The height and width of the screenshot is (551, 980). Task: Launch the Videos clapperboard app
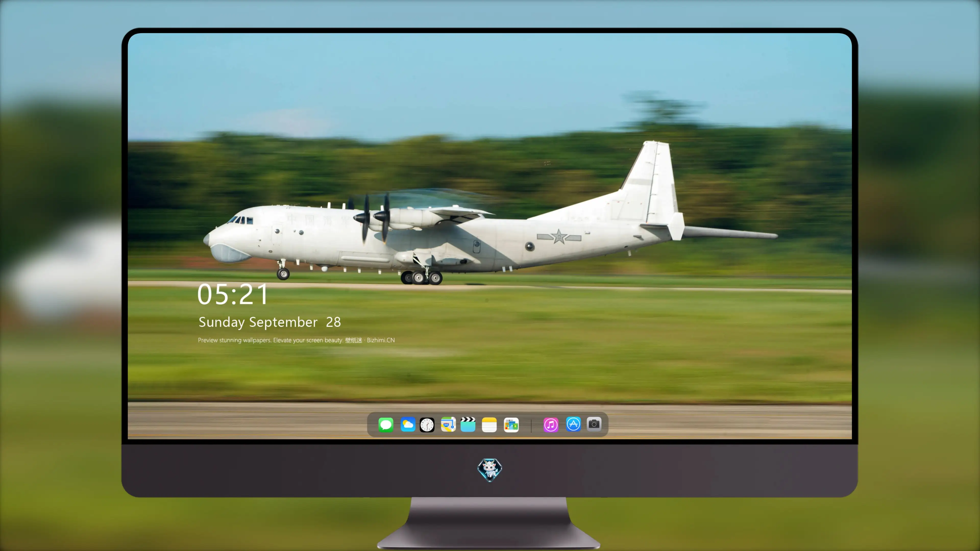(468, 424)
